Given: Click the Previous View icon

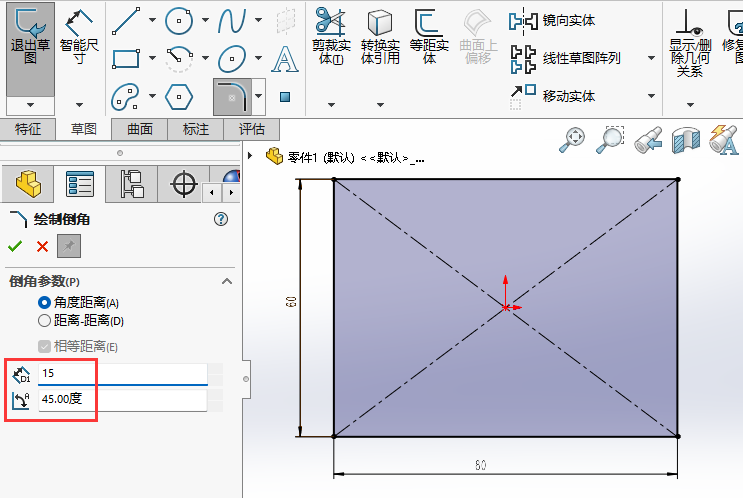Looking at the screenshot, I should point(648,139).
